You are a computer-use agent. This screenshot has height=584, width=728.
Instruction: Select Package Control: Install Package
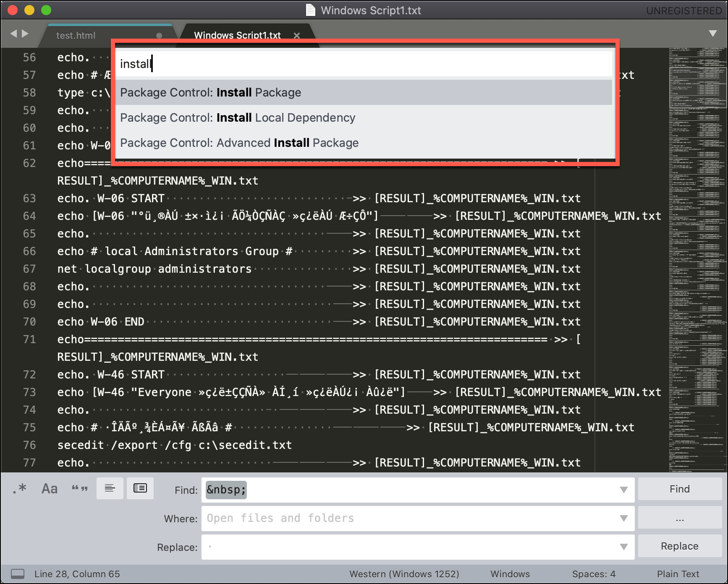click(364, 92)
